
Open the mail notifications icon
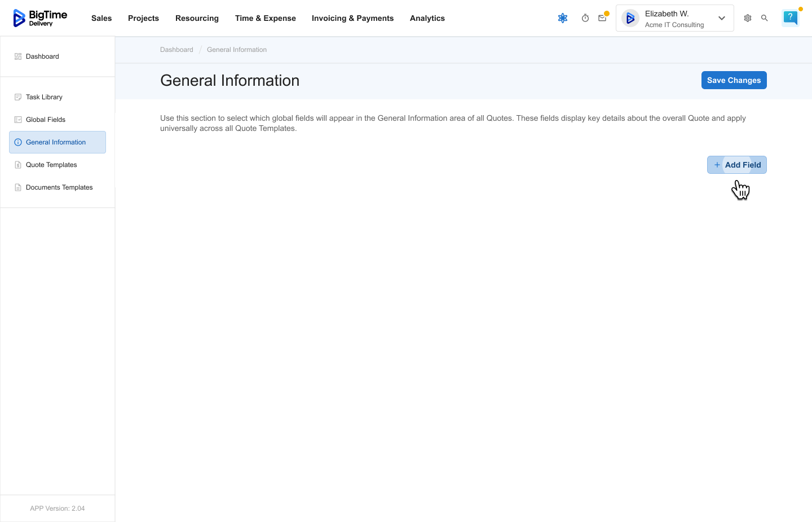[602, 18]
